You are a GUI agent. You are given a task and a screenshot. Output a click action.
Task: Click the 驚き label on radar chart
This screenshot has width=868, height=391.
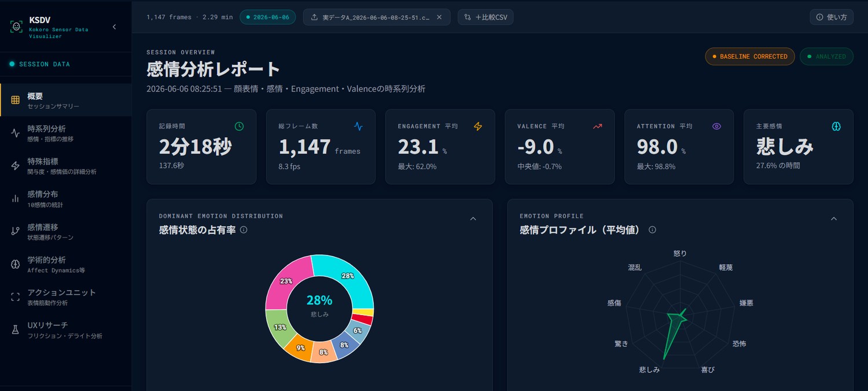(621, 344)
